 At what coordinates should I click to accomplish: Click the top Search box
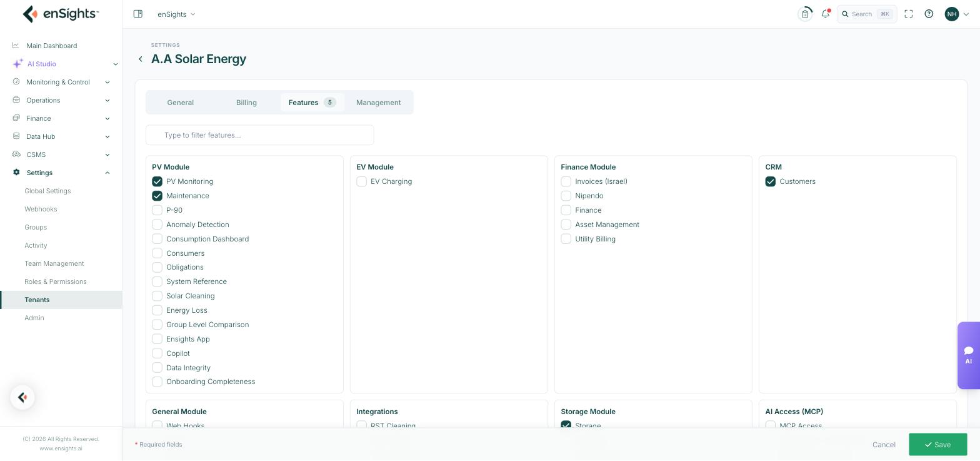click(867, 14)
